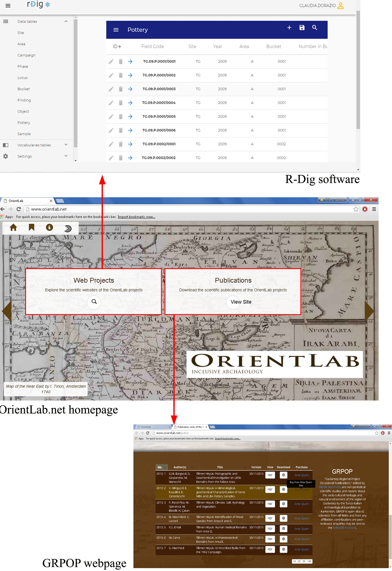Click the rDig sidebar vertical scrollbar
The height and width of the screenshot is (571, 392).
[x=75, y=83]
